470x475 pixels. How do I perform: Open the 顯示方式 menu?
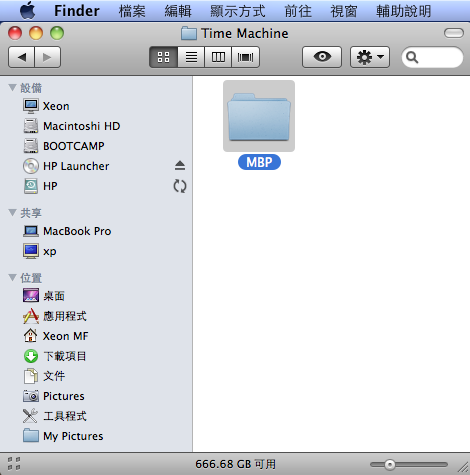(x=238, y=11)
